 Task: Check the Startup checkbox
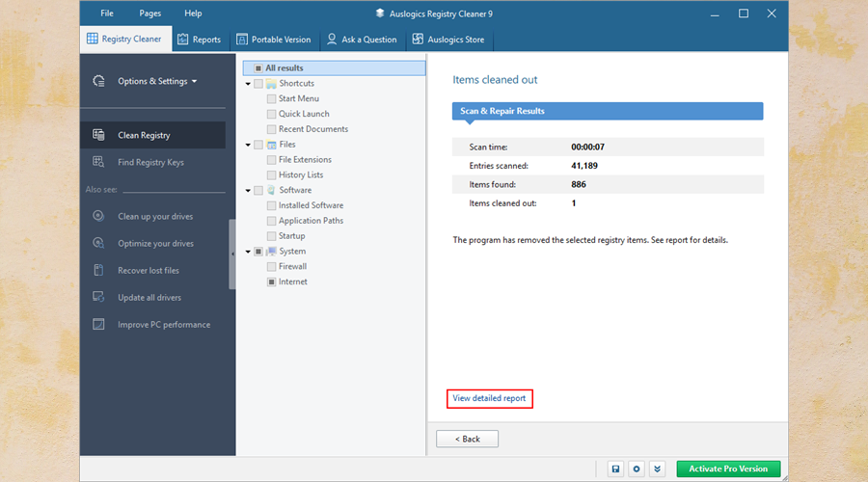click(x=271, y=236)
